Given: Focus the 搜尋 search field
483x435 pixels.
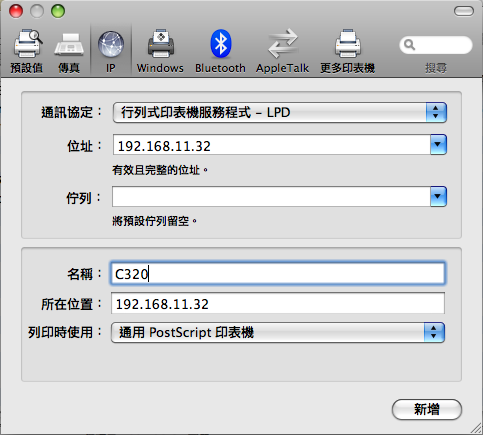Looking at the screenshot, I should click(x=436, y=45).
